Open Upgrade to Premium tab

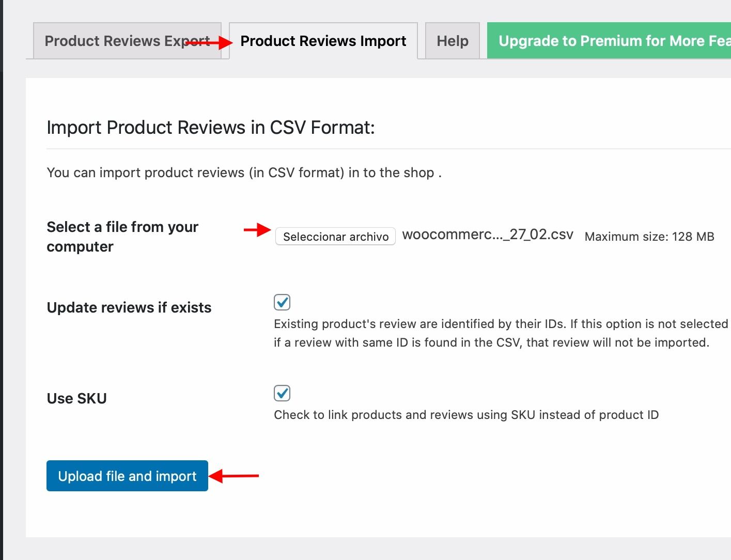609,41
